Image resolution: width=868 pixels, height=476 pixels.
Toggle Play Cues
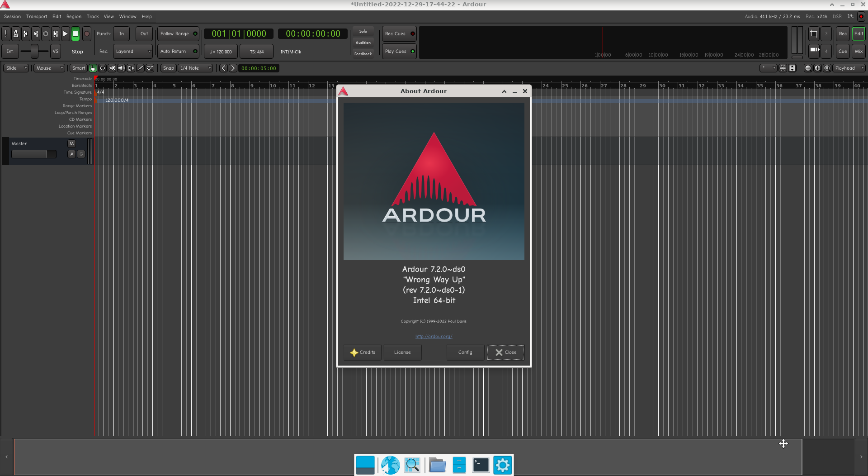click(x=399, y=52)
